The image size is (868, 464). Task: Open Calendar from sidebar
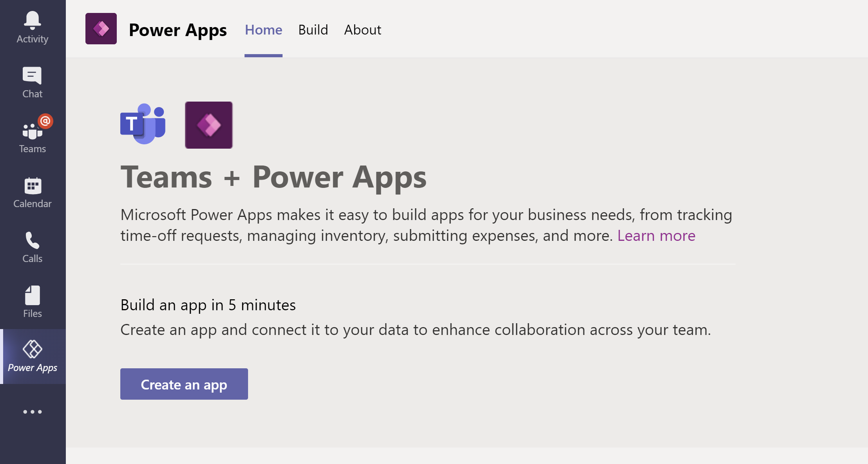click(x=32, y=192)
